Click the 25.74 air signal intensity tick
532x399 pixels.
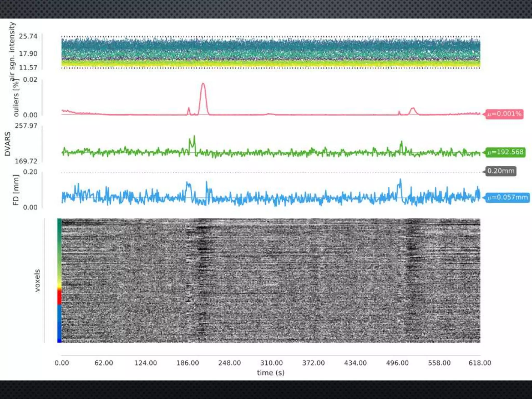tap(28, 36)
